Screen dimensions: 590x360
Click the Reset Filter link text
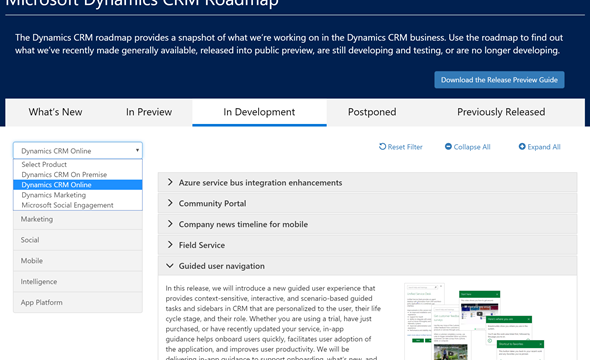point(405,147)
